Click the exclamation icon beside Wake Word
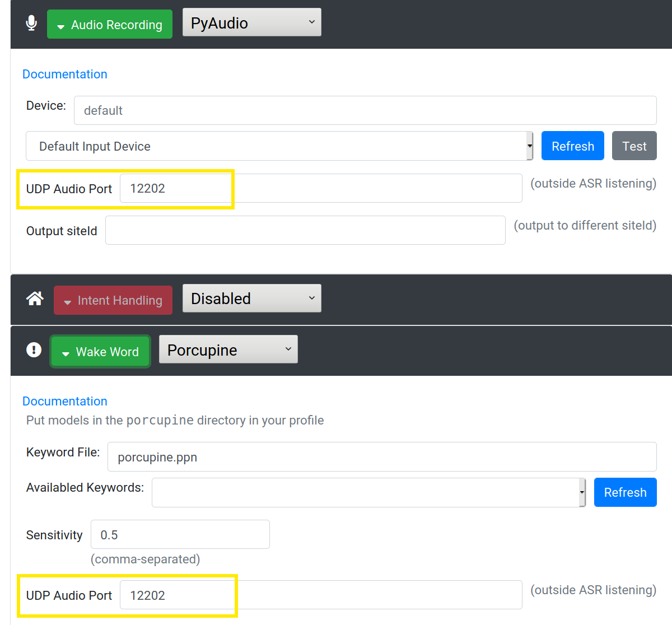Screen dimensions: 672x625 click(x=34, y=350)
